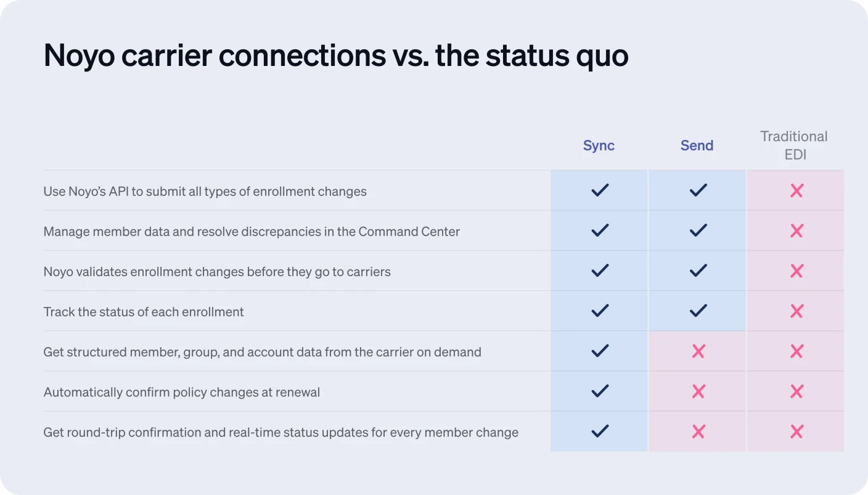
Task: Click Sync checkmark for round-trip confirmation row
Action: (599, 431)
